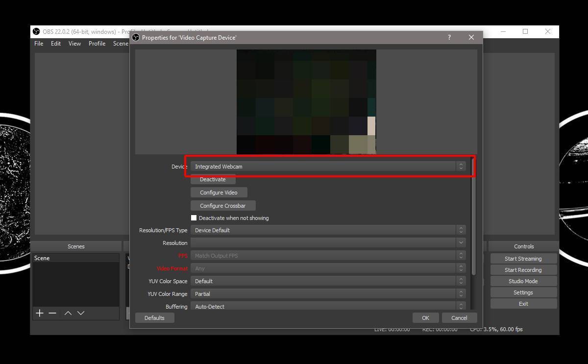
Task: Click the help question mark in Properties dialog
Action: tap(449, 37)
